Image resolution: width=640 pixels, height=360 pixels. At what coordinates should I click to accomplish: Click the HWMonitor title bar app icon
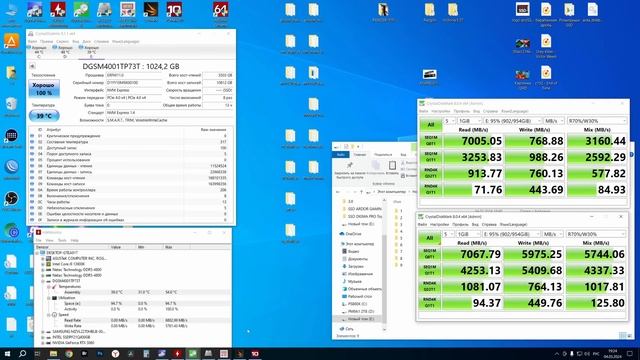coord(38,232)
